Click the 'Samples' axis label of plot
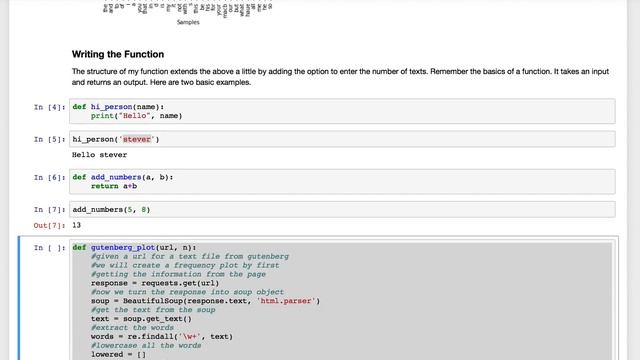 (x=188, y=22)
